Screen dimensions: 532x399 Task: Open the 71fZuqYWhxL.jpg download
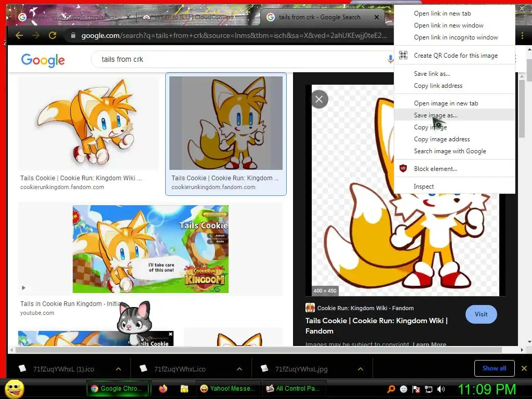301,369
